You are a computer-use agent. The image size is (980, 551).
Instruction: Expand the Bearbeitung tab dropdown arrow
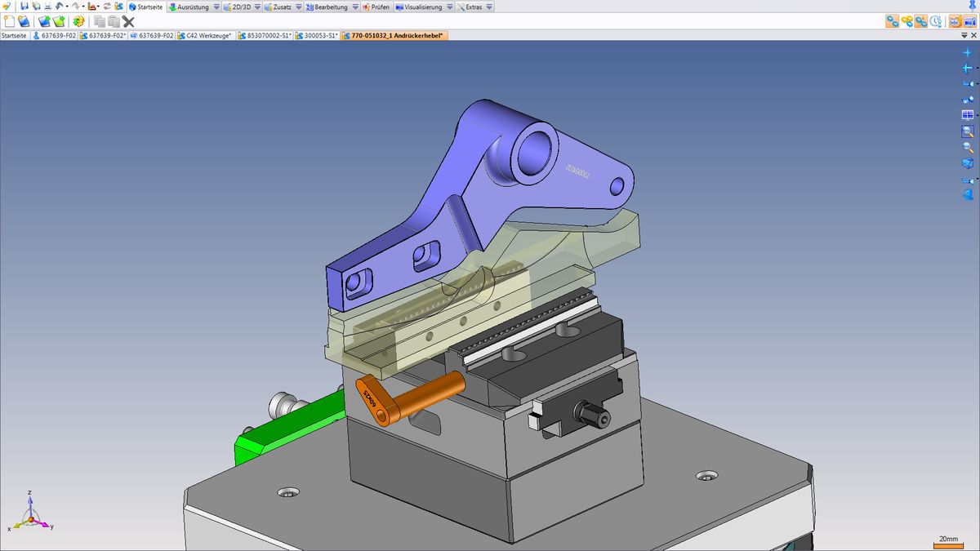pos(354,7)
